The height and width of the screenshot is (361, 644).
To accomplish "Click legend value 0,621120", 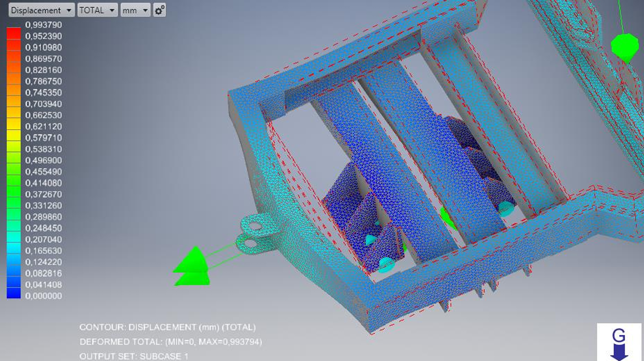I will [x=44, y=127].
